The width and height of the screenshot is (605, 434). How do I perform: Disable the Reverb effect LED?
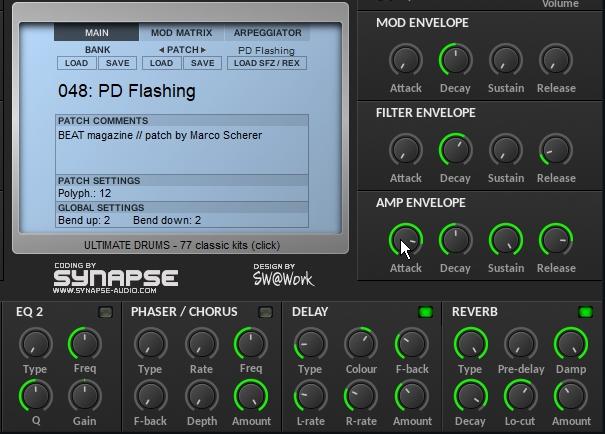pyautogui.click(x=585, y=313)
